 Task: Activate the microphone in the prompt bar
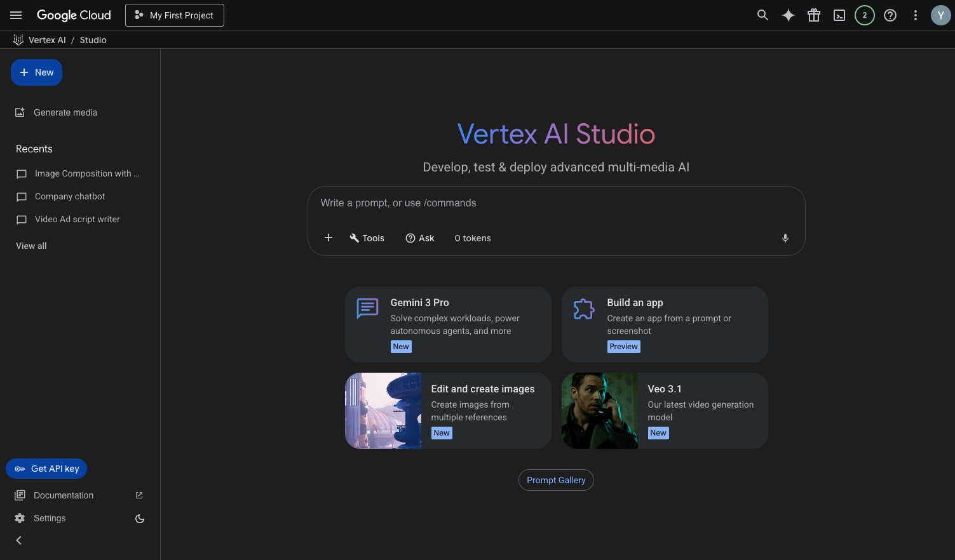click(x=785, y=238)
